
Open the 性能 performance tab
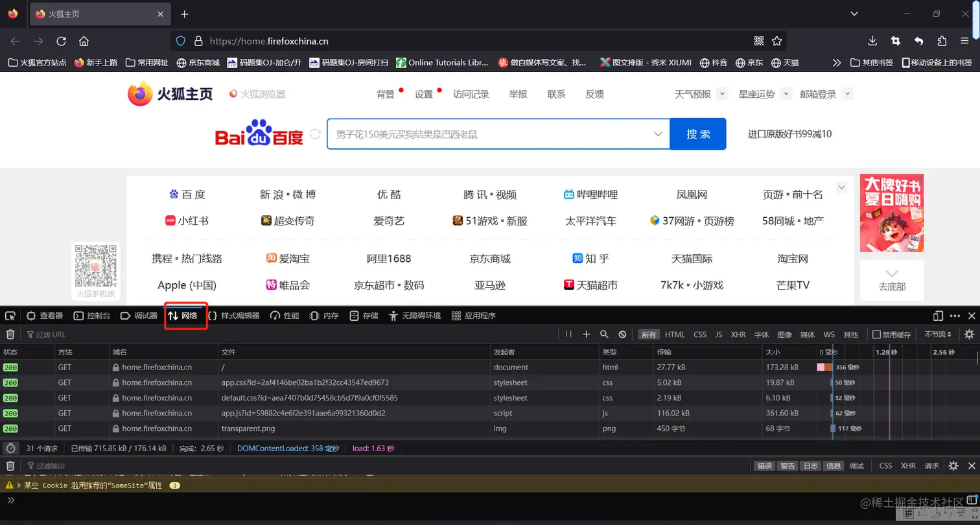(x=285, y=316)
